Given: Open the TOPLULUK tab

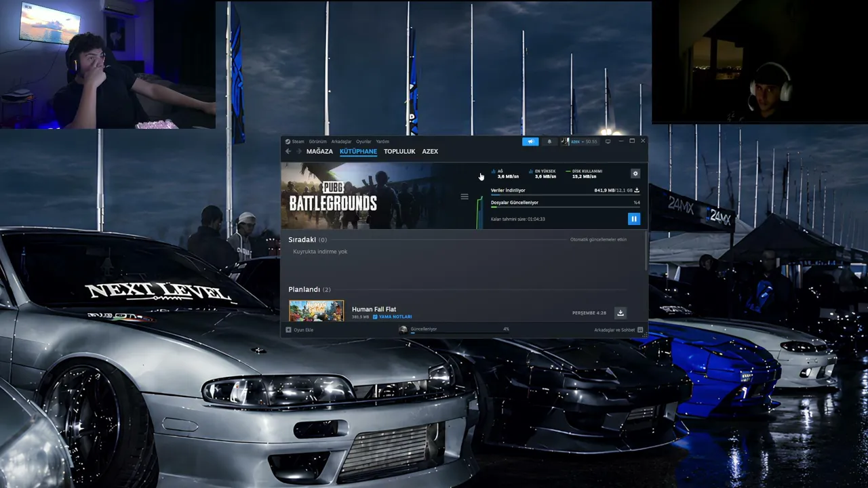Looking at the screenshot, I should 399,151.
